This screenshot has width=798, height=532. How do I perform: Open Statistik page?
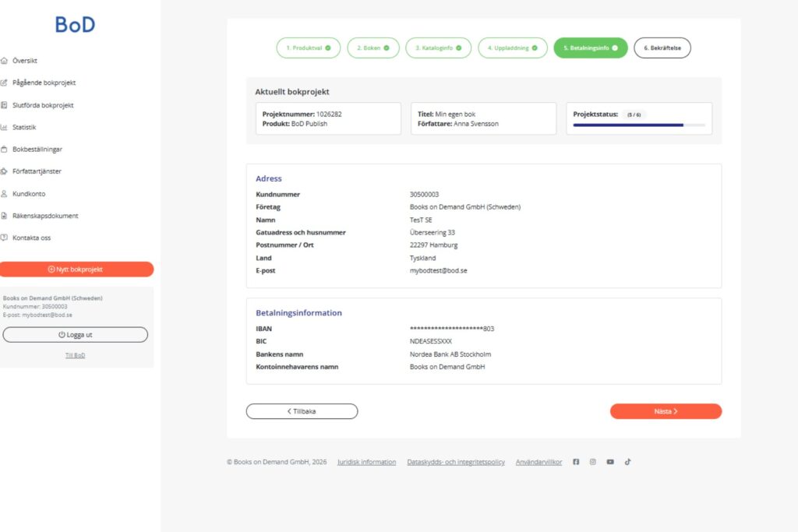pyautogui.click(x=24, y=127)
